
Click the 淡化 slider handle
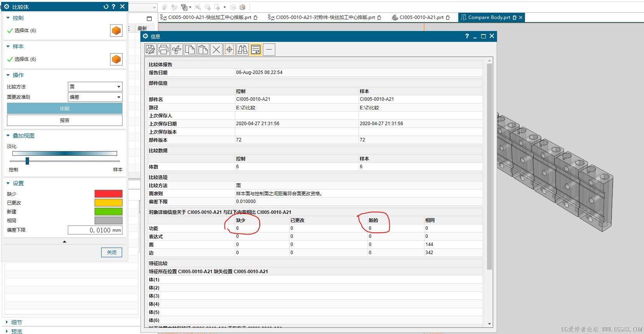tap(27, 161)
